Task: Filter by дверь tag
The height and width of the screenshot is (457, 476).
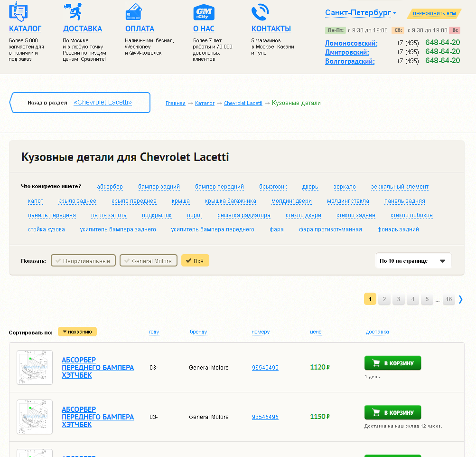Action: [x=310, y=187]
